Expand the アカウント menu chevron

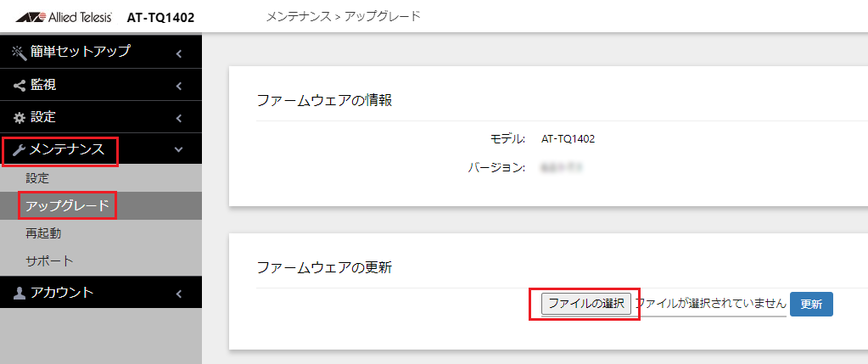pos(179,294)
